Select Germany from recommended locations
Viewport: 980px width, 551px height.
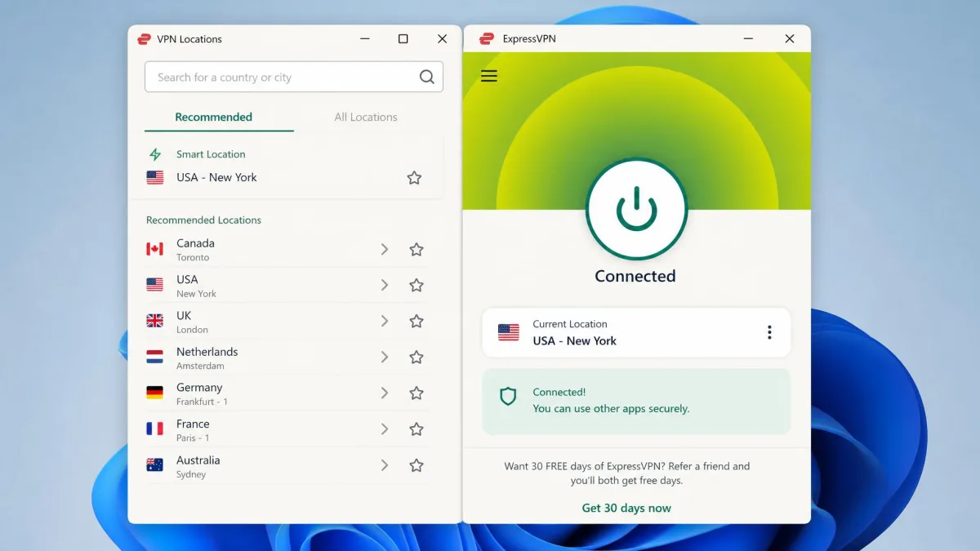point(287,393)
